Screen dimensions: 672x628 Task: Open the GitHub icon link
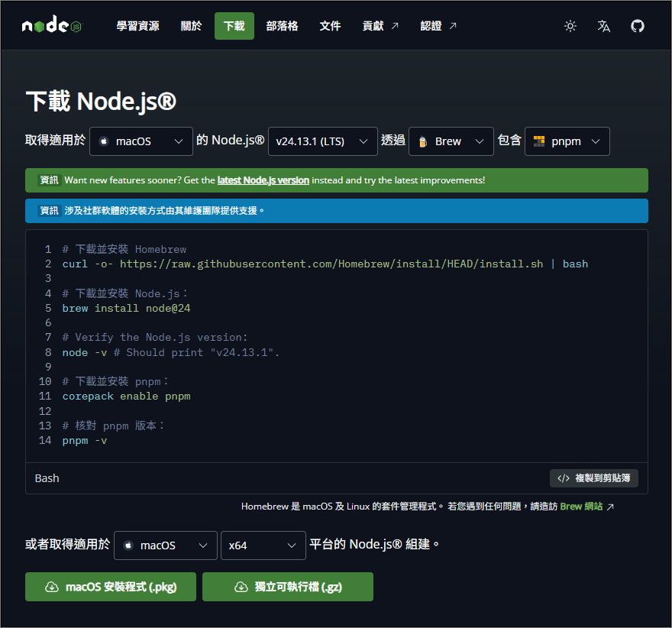638,26
